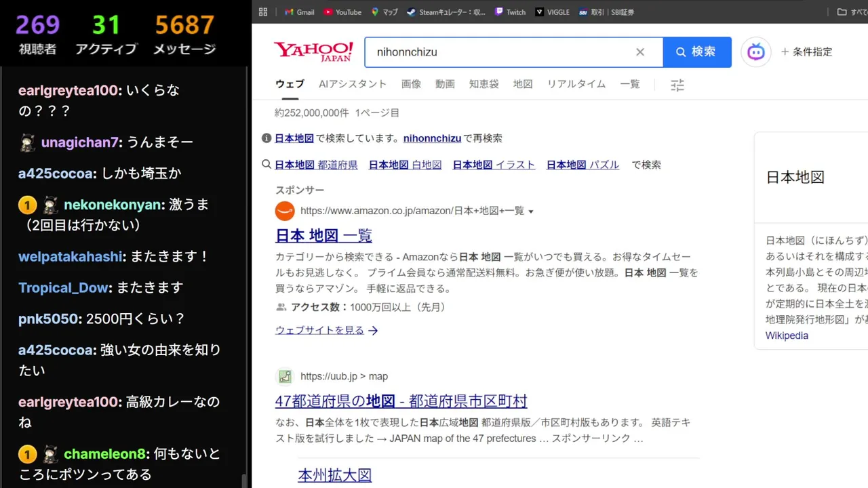Select related search 日本地図 白地図
868x488 pixels.
[405, 165]
